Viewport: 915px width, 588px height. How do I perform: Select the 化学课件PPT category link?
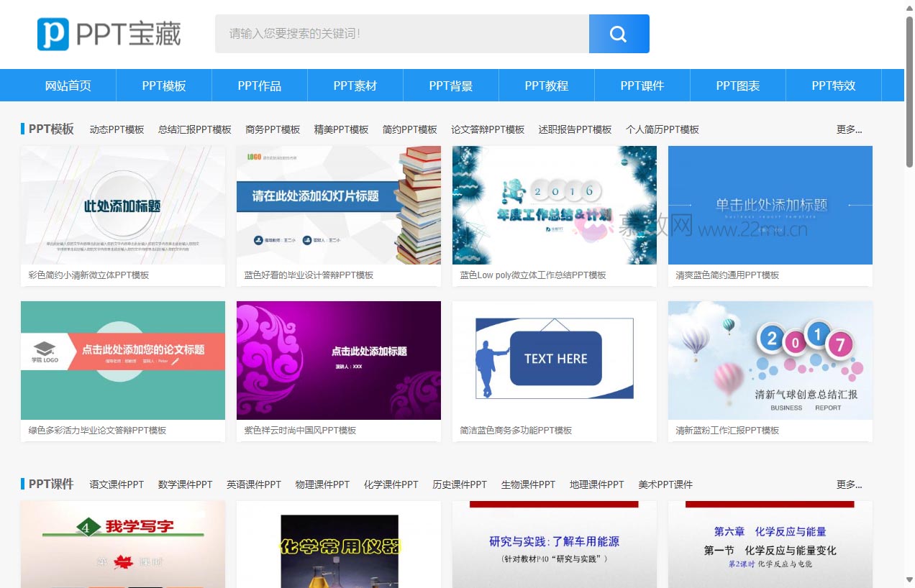tap(391, 484)
